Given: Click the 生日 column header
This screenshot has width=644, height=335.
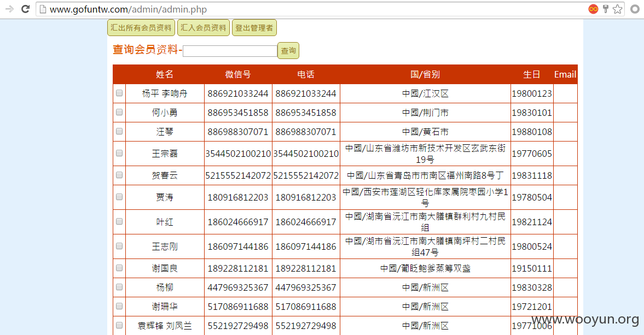Looking at the screenshot, I should click(532, 74).
